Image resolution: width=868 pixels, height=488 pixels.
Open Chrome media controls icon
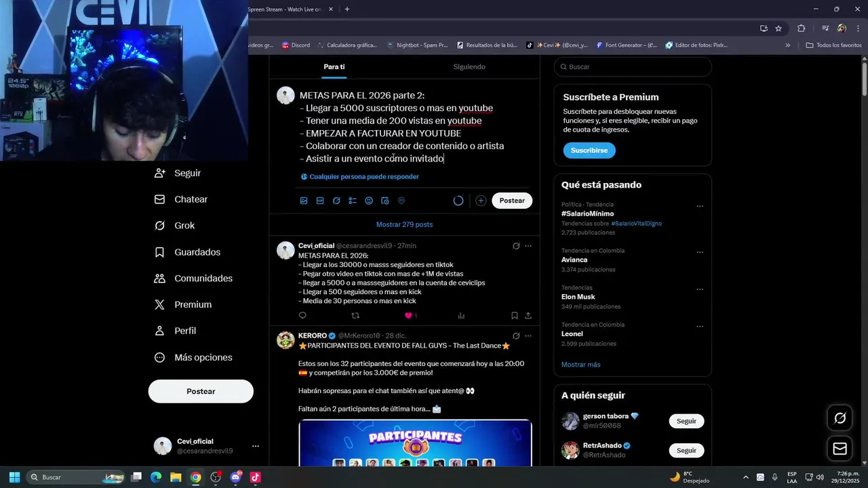pyautogui.click(x=825, y=28)
